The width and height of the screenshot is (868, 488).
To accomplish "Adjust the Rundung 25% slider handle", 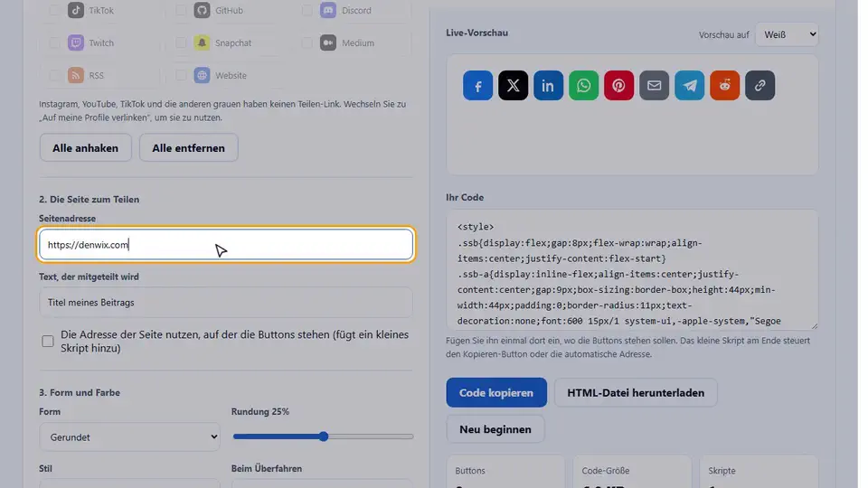I will 324,436.
